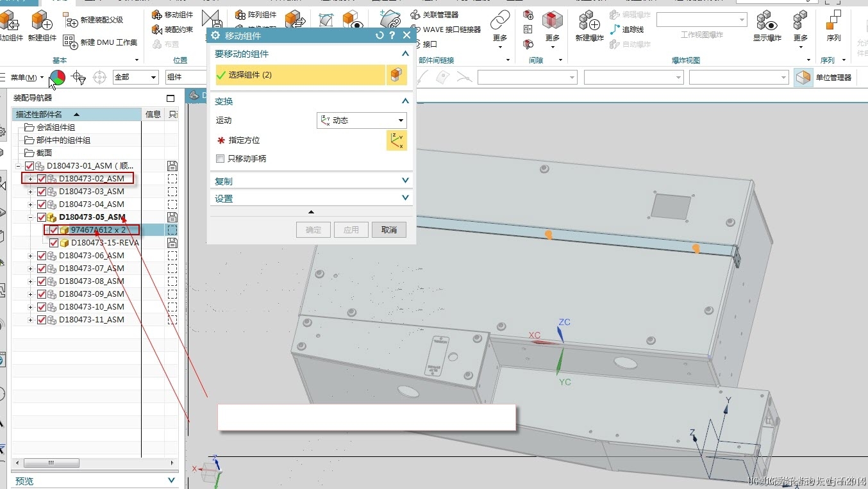Open the 序列 tool
Image resolution: width=868 pixels, height=489 pixels.
click(833, 26)
